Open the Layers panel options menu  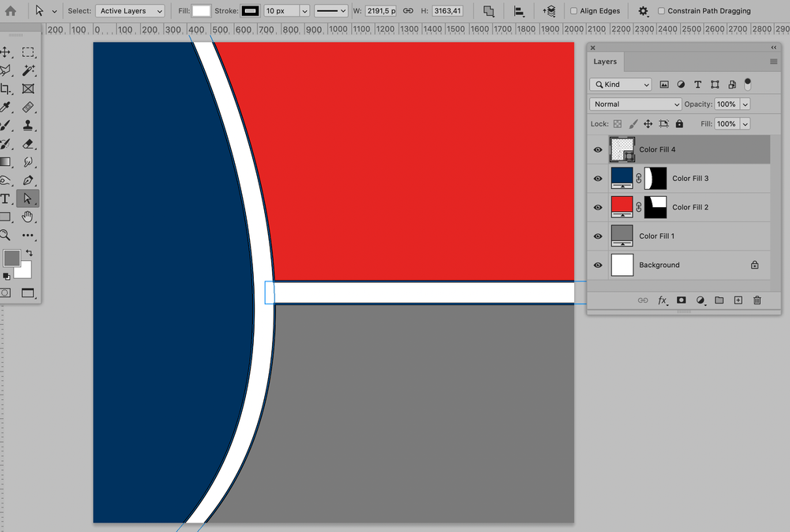(x=773, y=62)
